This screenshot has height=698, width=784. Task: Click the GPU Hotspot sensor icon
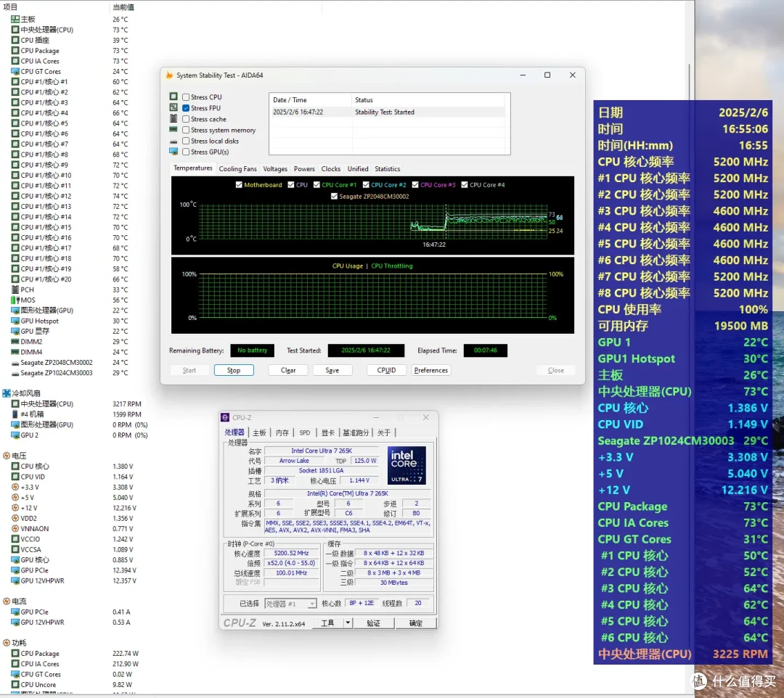15,321
